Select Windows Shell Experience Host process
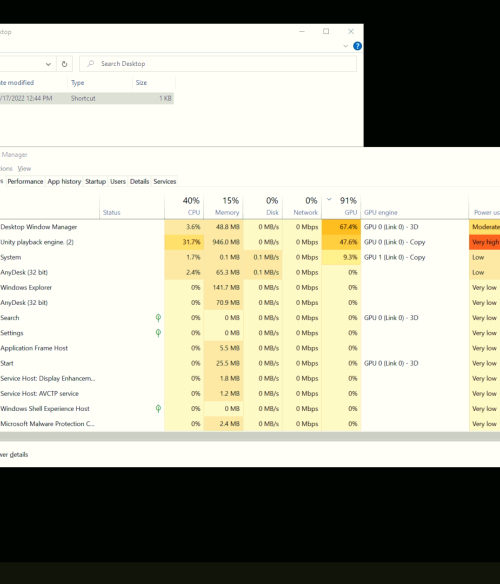 250,409
